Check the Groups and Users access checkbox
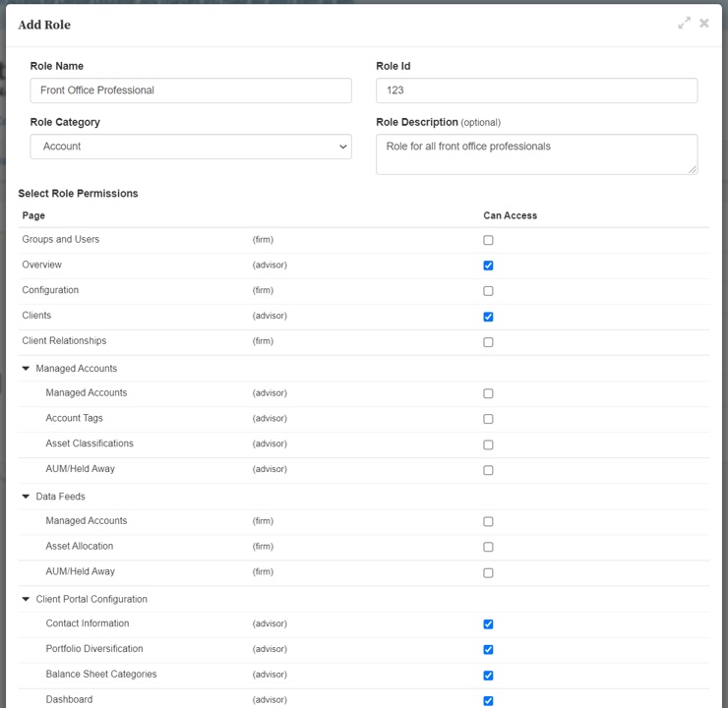 pos(488,240)
